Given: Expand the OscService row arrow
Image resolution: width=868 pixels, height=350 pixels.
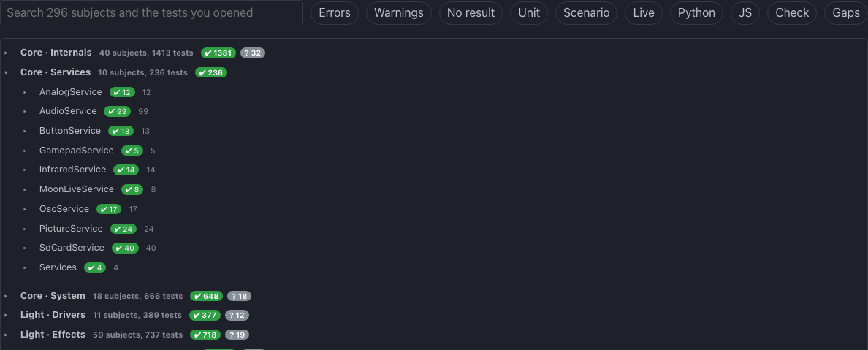Looking at the screenshot, I should [x=25, y=209].
